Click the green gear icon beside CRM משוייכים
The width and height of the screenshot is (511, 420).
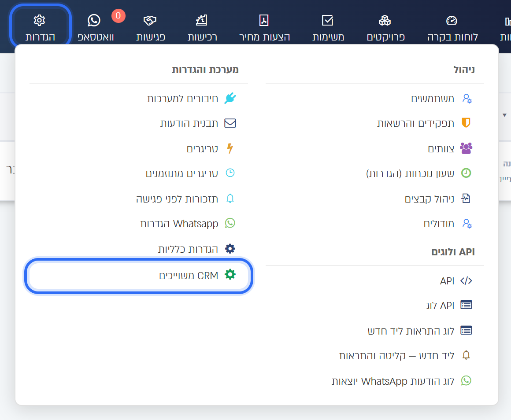tap(230, 274)
